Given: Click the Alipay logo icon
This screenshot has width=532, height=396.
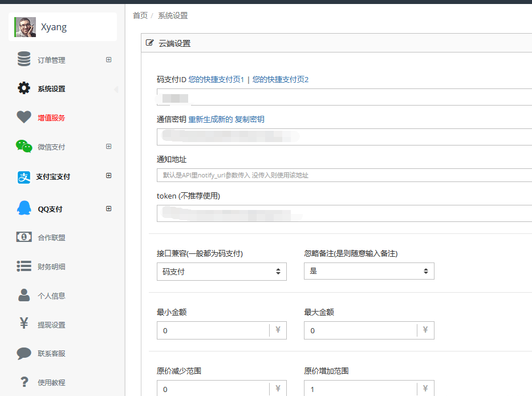Looking at the screenshot, I should click(24, 177).
